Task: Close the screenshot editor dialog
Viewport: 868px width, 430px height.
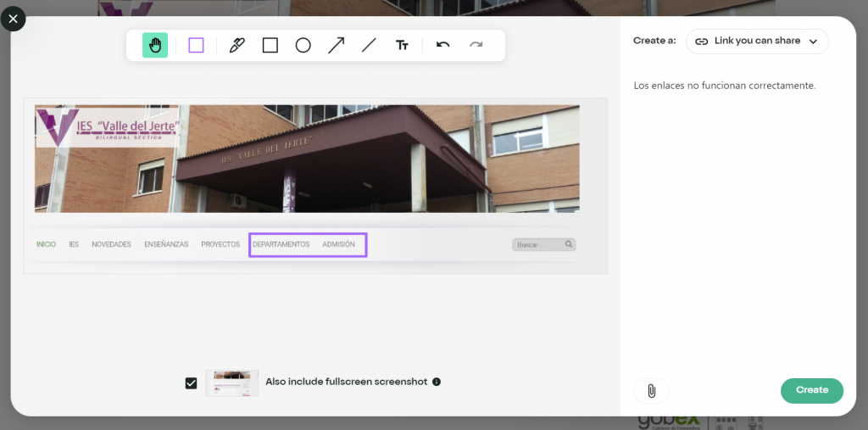Action: pos(13,18)
